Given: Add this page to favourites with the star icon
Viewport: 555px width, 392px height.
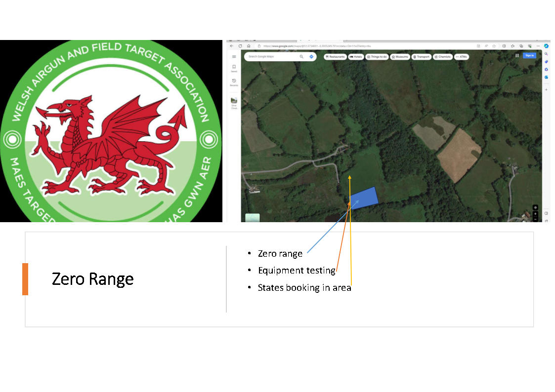Looking at the screenshot, I should [x=494, y=46].
